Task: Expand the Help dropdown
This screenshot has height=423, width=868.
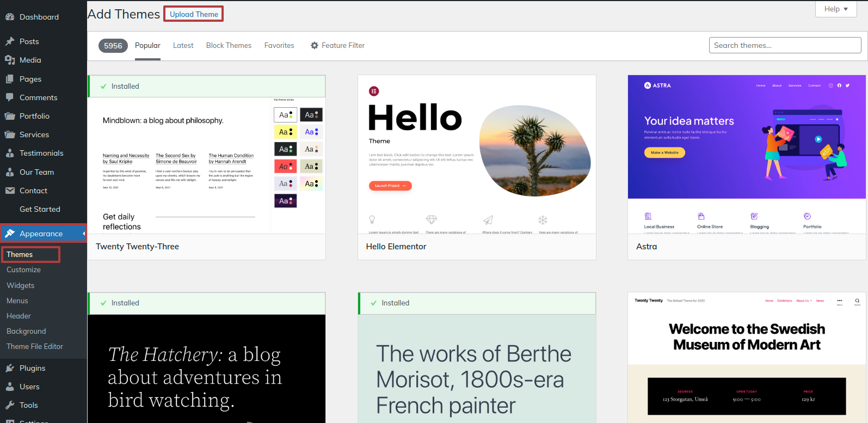Action: 836,9
